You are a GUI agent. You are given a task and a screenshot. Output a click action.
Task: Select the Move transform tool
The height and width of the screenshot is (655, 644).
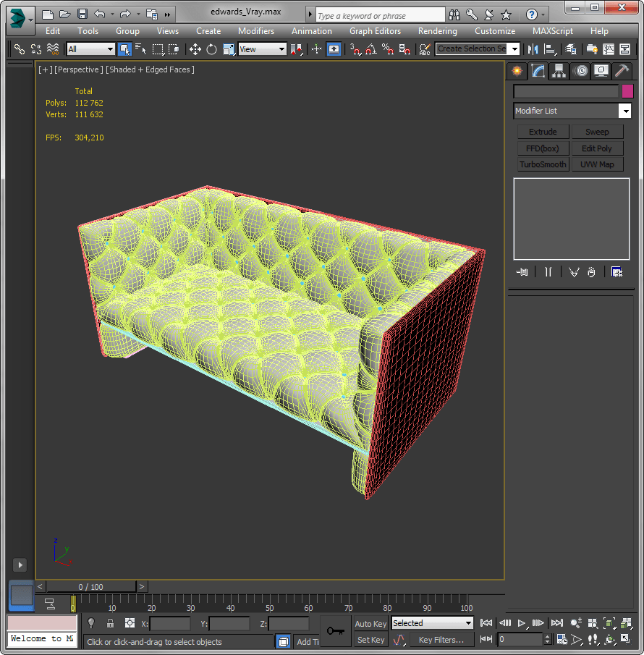pyautogui.click(x=195, y=49)
